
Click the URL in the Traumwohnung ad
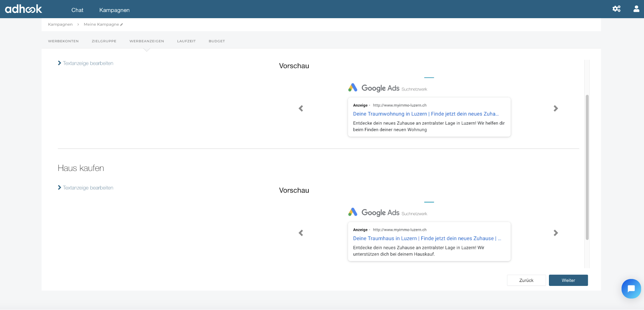[400, 105]
